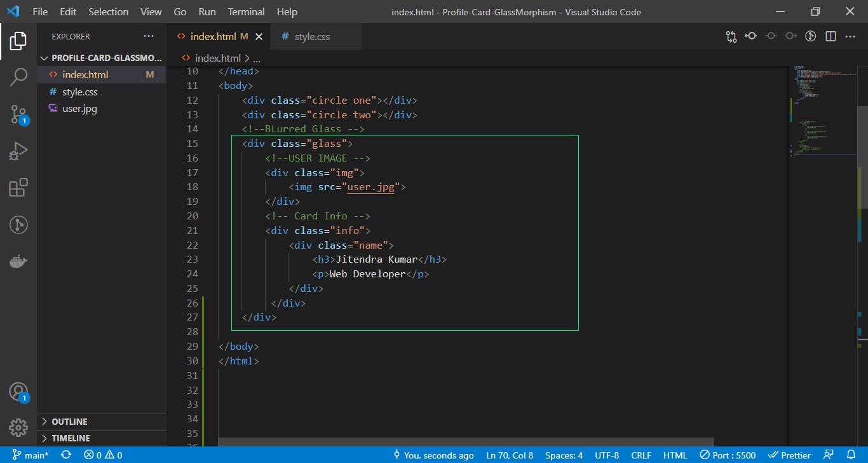Click the '<!--USER IMAGE -->' comment
Image resolution: width=868 pixels, height=463 pixels.
point(318,158)
